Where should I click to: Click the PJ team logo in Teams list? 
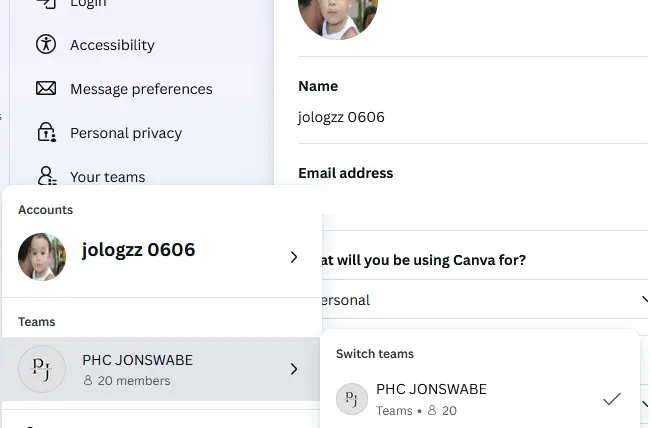(42, 369)
